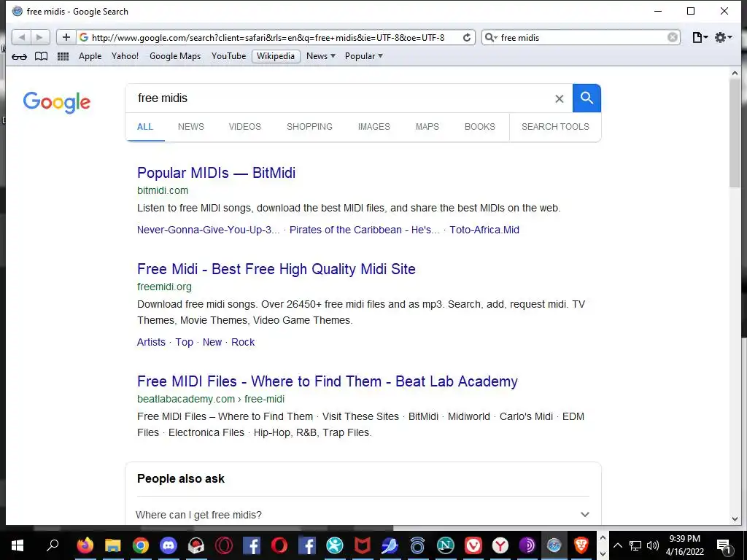Click the Google logo
Viewport: 747px width, 560px height.
coord(57,102)
